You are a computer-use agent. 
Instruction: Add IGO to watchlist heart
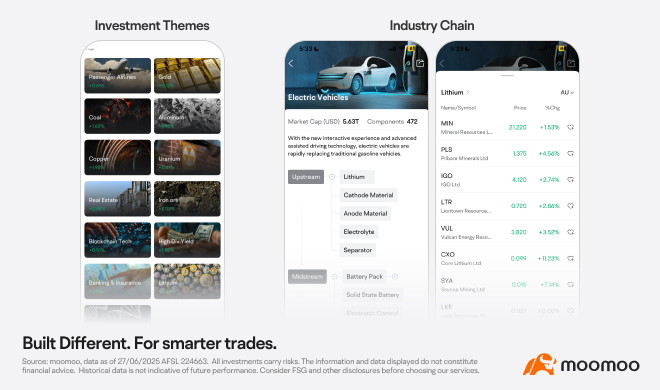571,180
